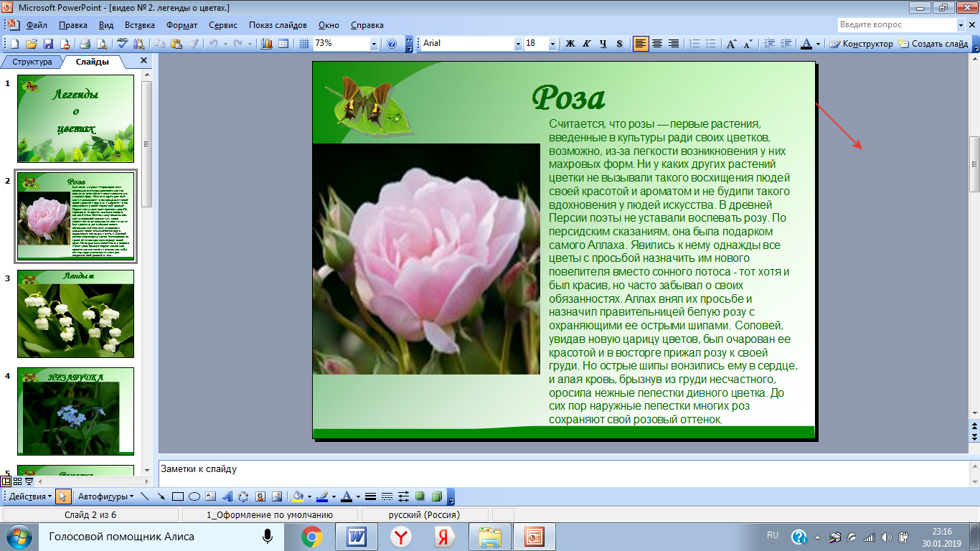The image size is (980, 551).
Task: Insert a diagram or organization chart
Action: (x=243, y=496)
